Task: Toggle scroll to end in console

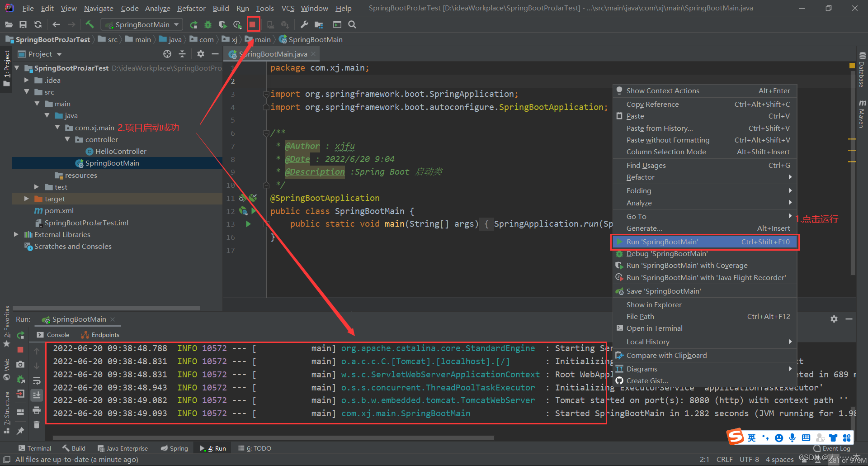Action: (37, 395)
